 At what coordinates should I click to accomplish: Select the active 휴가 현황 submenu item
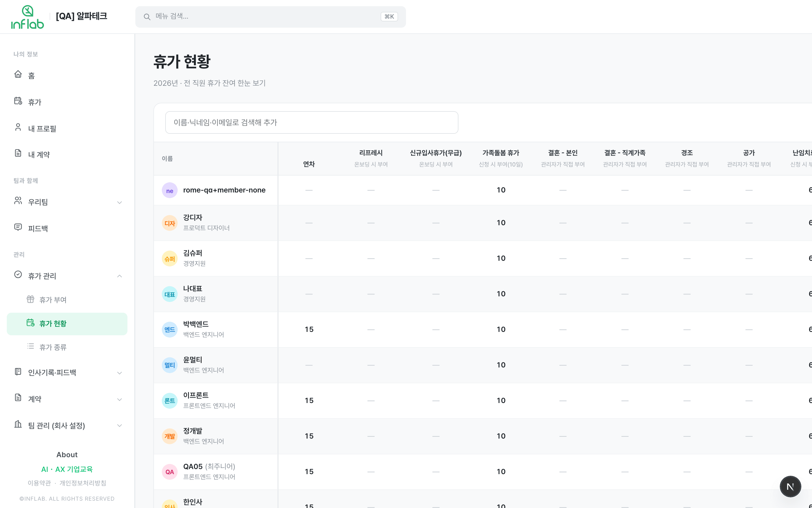(x=67, y=323)
